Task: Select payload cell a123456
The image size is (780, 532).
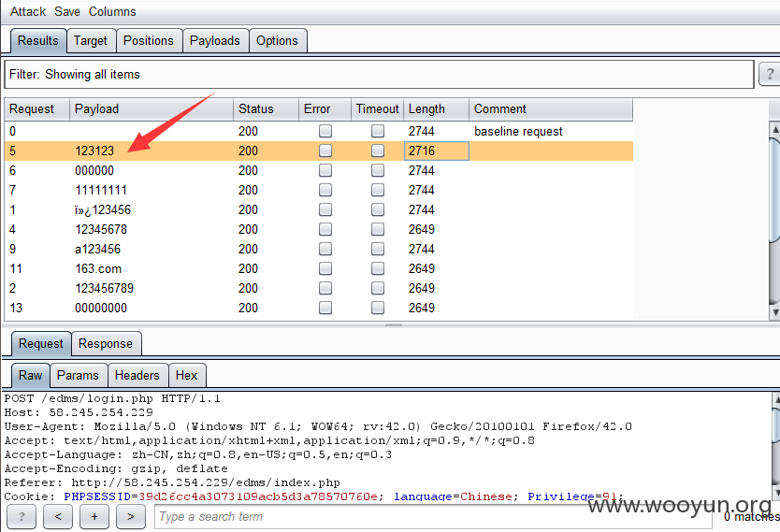Action: [x=152, y=249]
